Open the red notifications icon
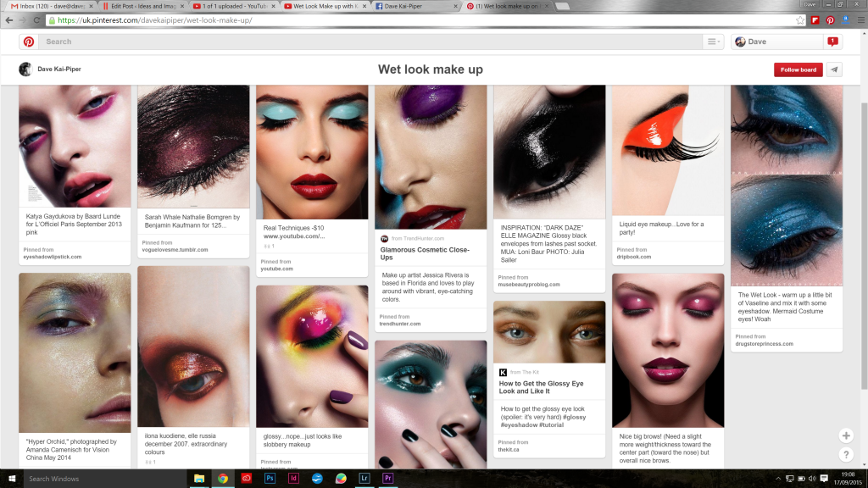Screen dimensions: 868x488 tap(832, 42)
